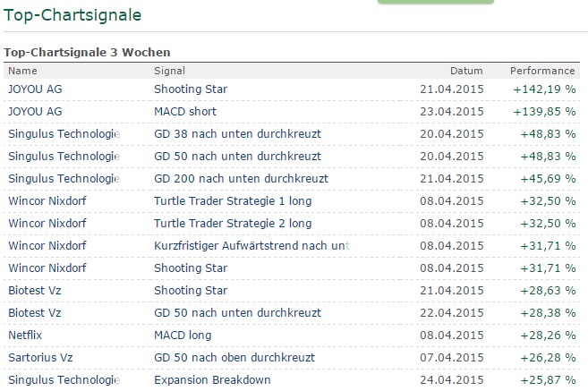
Task: Click the +28,38 % performance value
Action: pos(548,312)
